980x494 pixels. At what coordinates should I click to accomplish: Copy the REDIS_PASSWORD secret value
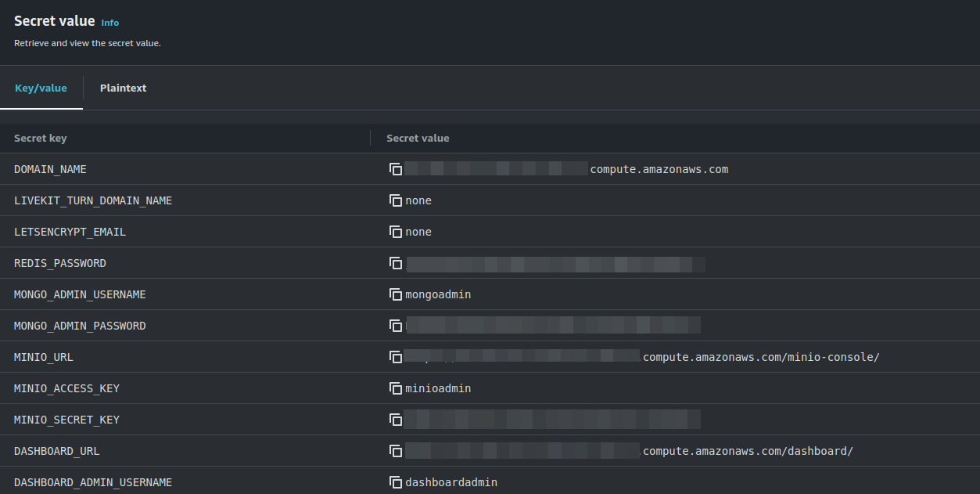(396, 263)
